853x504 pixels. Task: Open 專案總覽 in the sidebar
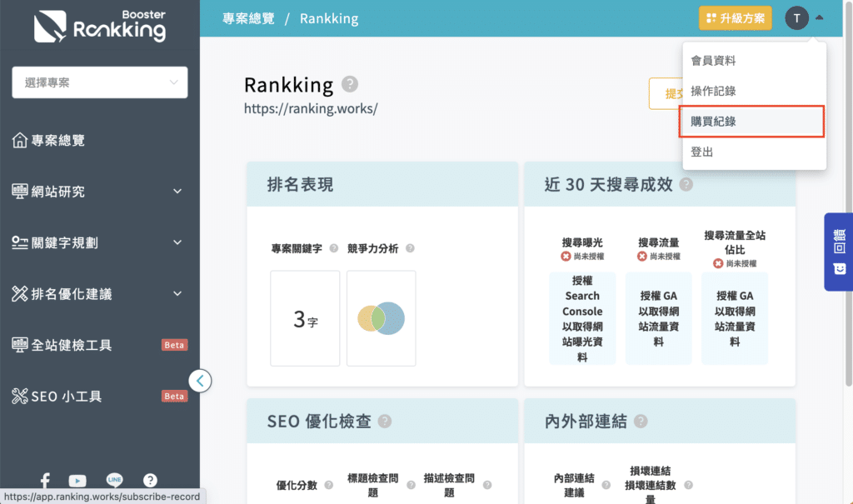[58, 141]
